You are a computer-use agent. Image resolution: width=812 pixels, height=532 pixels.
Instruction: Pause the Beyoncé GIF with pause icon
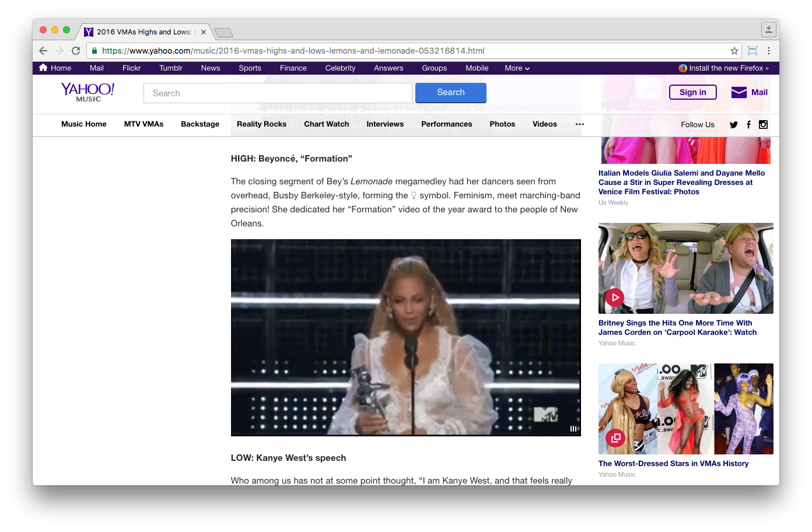click(573, 429)
